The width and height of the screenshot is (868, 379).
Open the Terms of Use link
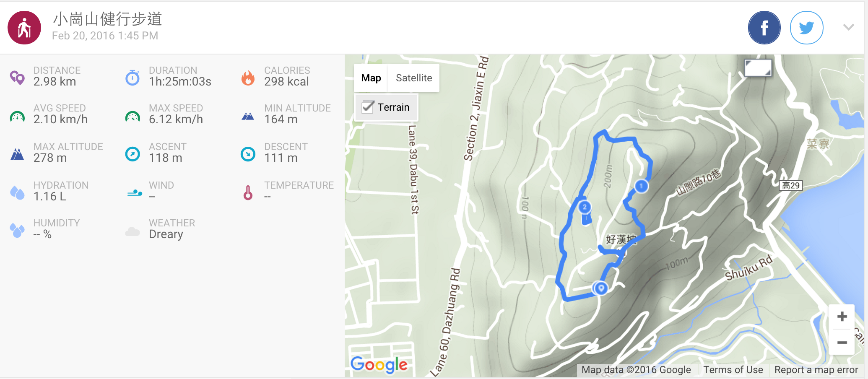point(733,370)
